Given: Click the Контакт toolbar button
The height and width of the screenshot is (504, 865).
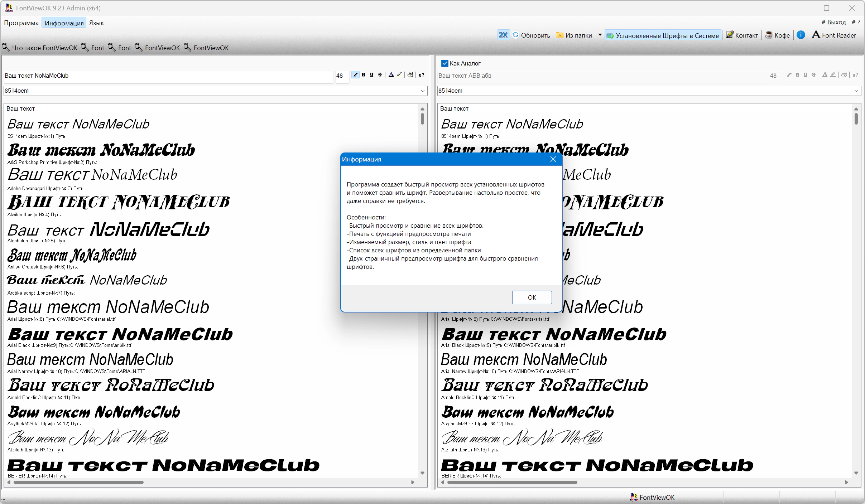Looking at the screenshot, I should tap(742, 35).
